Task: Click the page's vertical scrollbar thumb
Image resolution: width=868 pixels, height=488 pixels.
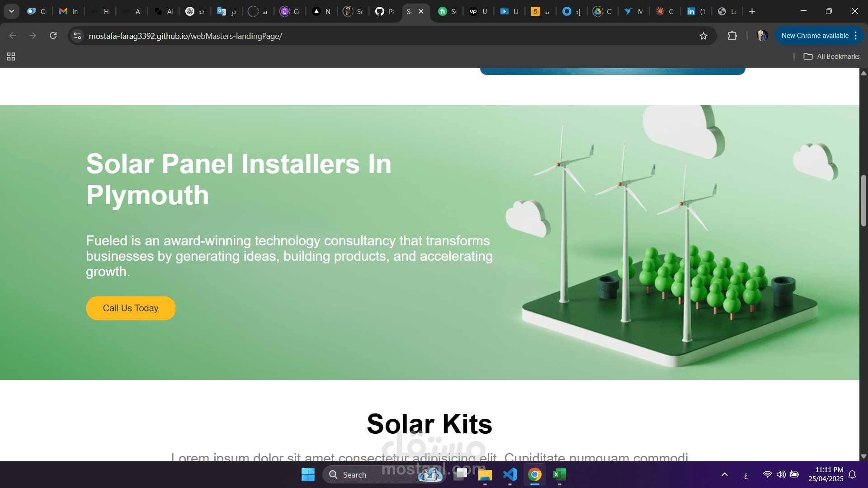Action: coord(863,201)
